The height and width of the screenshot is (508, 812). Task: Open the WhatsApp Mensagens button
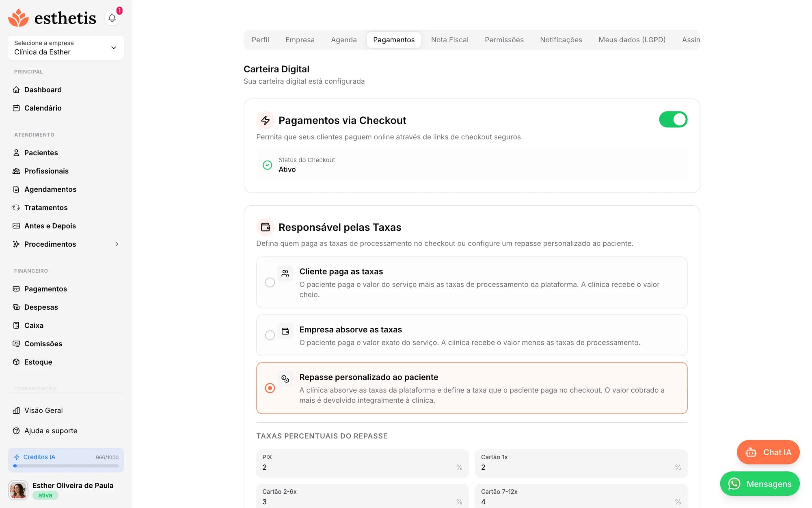tap(760, 484)
